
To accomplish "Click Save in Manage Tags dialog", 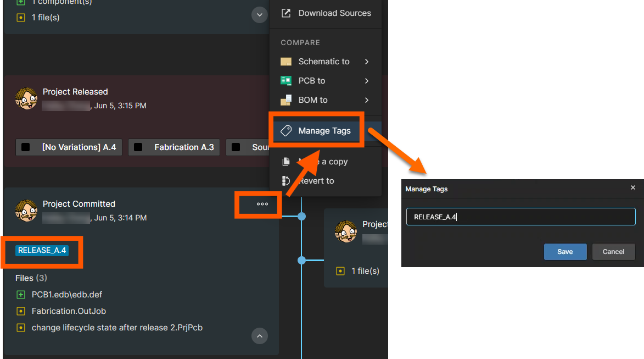I will 565,252.
